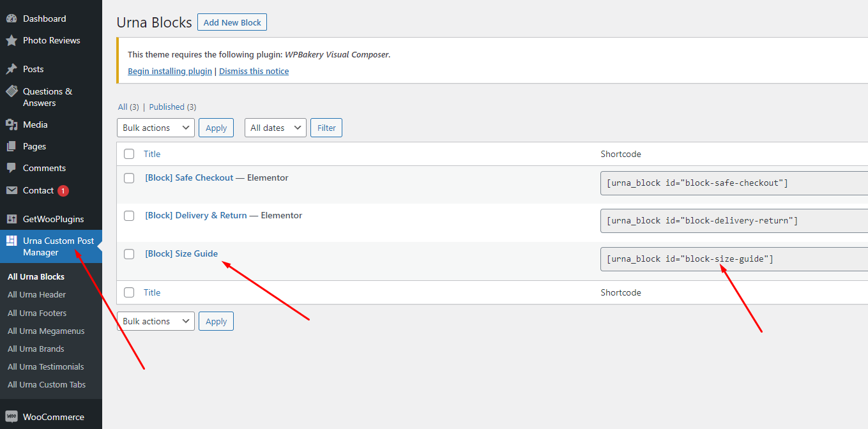The height and width of the screenshot is (429, 868).
Task: Open the top Bulk actions dropdown
Action: pyautogui.click(x=156, y=128)
